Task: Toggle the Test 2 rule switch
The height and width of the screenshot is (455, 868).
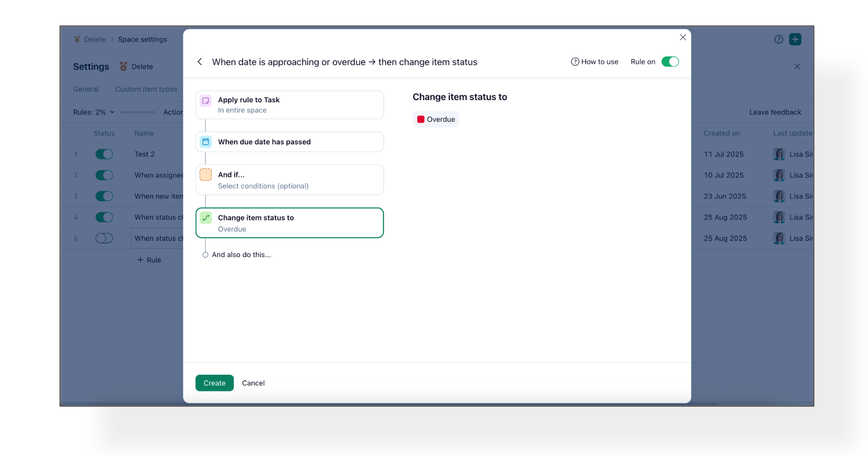Action: coord(104,154)
